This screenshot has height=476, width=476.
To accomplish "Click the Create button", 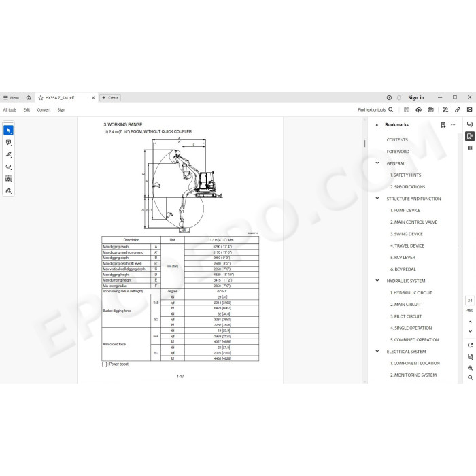I will pos(110,97).
